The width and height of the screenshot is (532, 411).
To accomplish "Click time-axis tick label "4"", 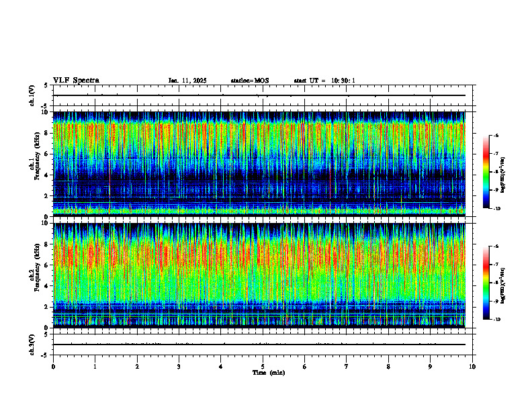I will point(221,367).
